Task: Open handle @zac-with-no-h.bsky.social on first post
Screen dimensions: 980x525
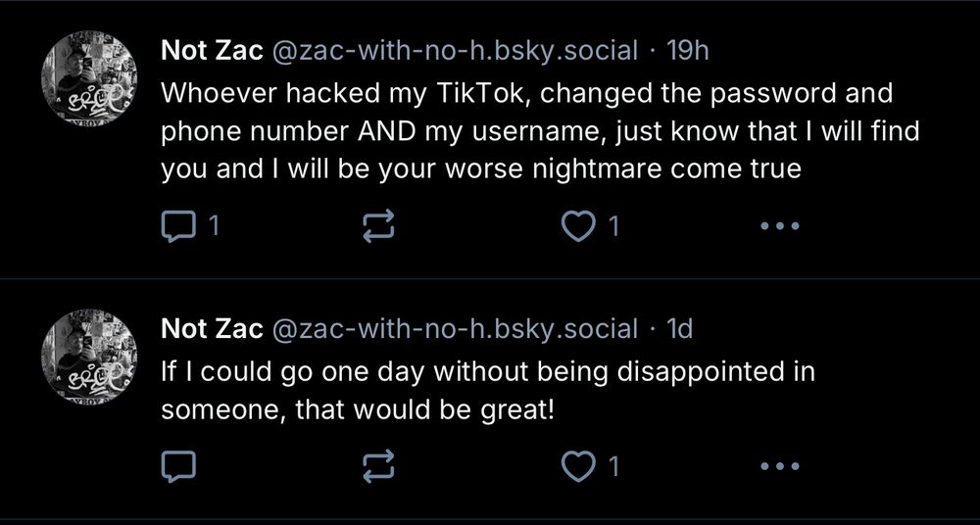Action: tap(454, 51)
